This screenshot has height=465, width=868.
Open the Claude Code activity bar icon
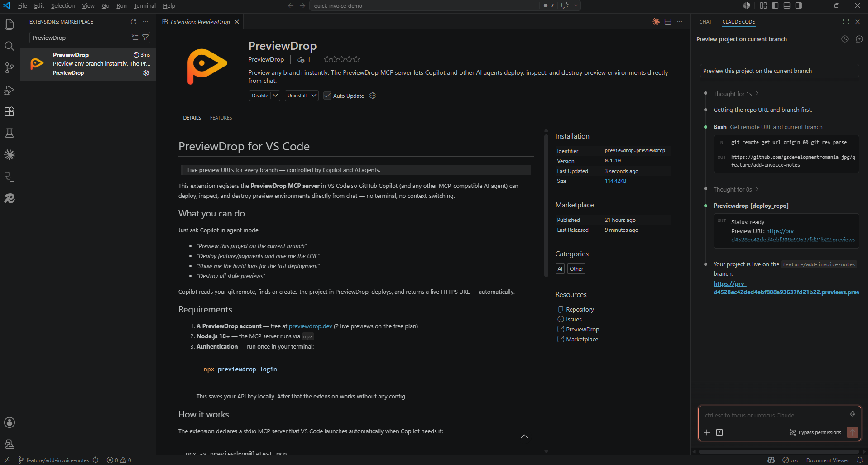click(x=9, y=155)
